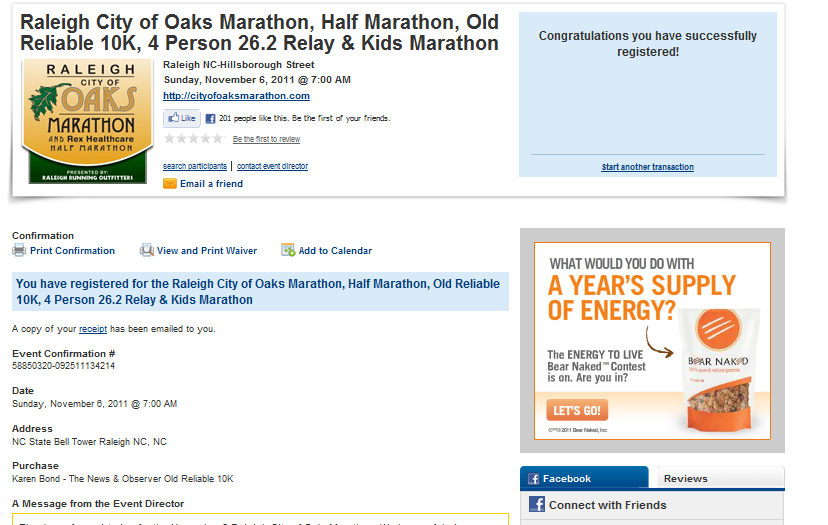This screenshot has width=828, height=525.
Task: Select the Facebook tab
Action: [584, 477]
